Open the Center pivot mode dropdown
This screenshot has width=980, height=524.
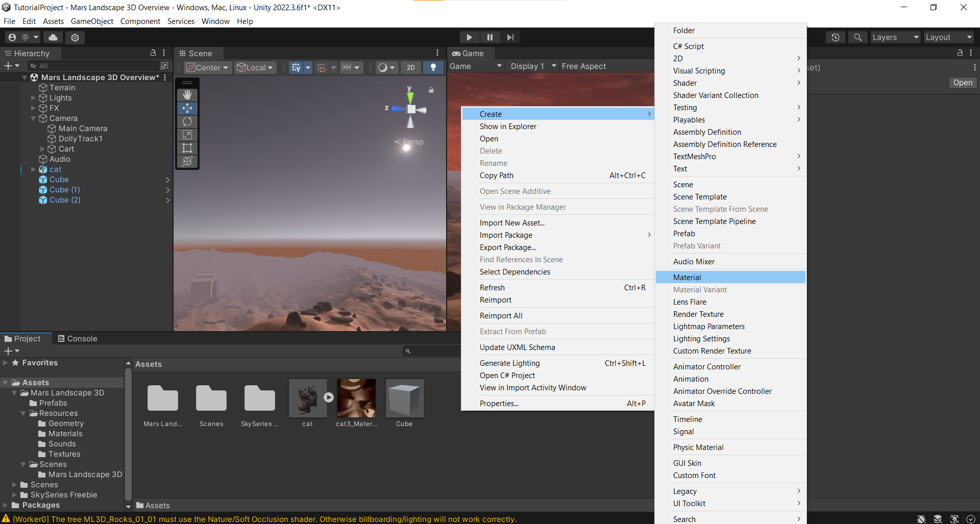tap(208, 67)
